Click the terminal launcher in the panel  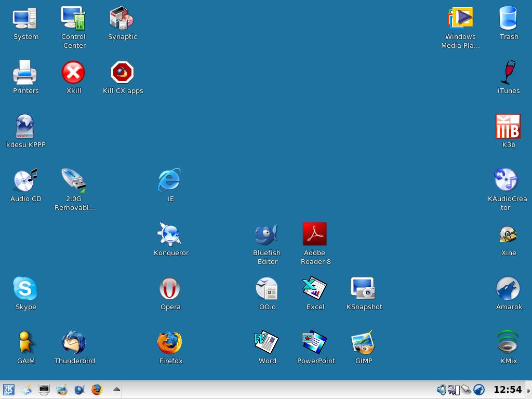tap(44, 390)
